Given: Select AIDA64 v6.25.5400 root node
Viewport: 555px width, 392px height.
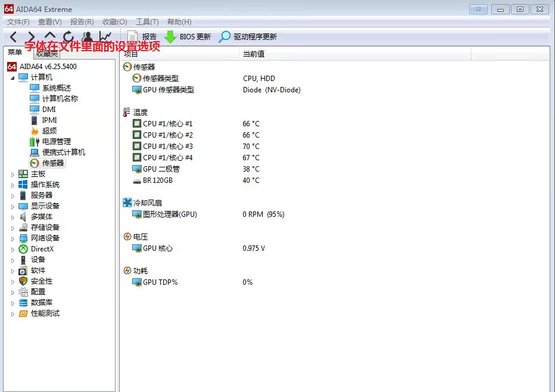Looking at the screenshot, I should click(42, 67).
